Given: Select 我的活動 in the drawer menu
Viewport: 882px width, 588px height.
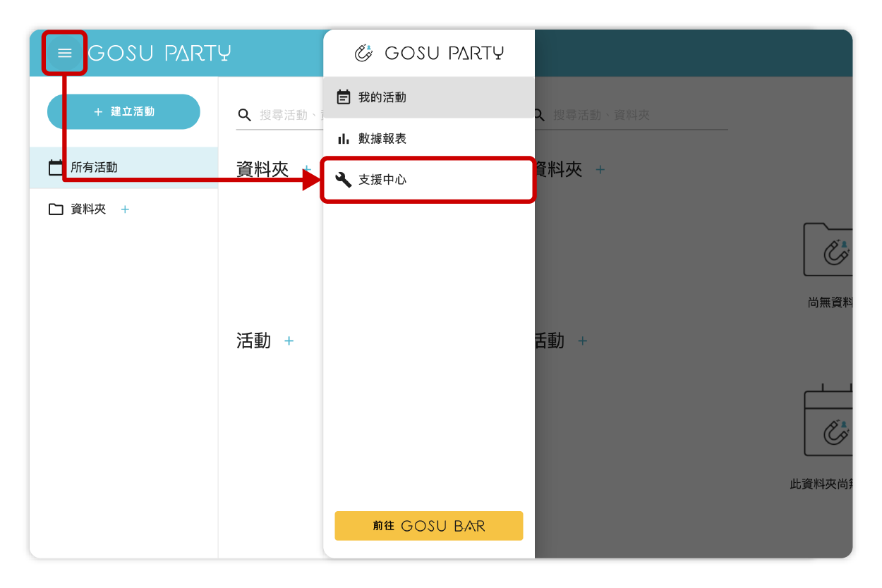Looking at the screenshot, I should click(x=382, y=97).
